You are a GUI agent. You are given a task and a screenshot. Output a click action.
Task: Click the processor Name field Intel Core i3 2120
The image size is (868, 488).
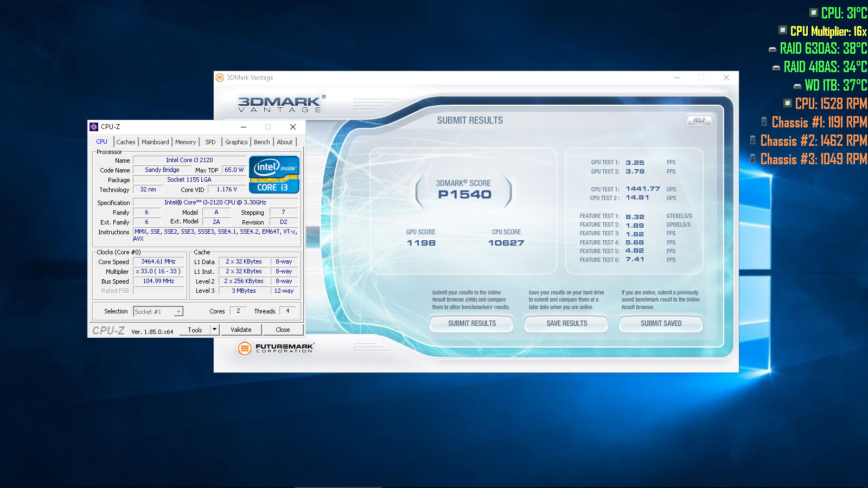189,160
